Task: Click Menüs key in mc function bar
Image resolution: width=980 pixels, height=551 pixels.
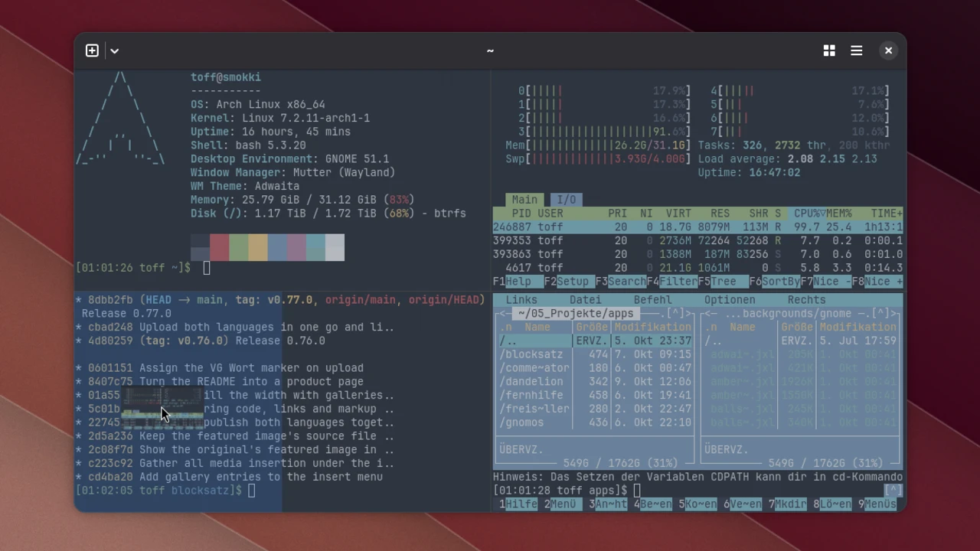Action: [x=877, y=504]
